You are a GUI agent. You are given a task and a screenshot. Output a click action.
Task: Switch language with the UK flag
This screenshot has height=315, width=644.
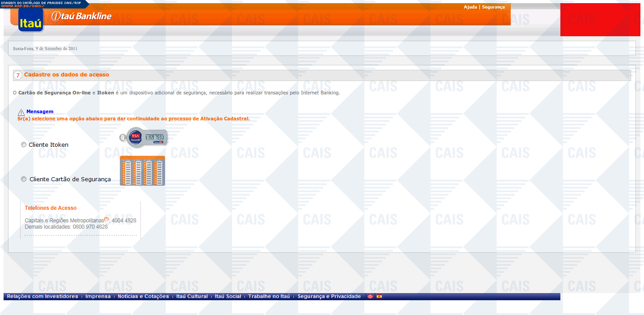point(370,296)
